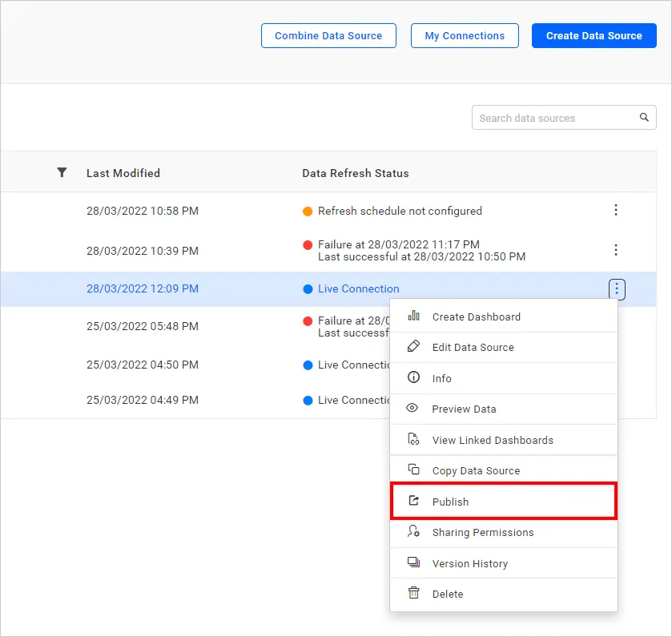The image size is (672, 637).
Task: Click the Delete trash icon
Action: [x=413, y=593]
